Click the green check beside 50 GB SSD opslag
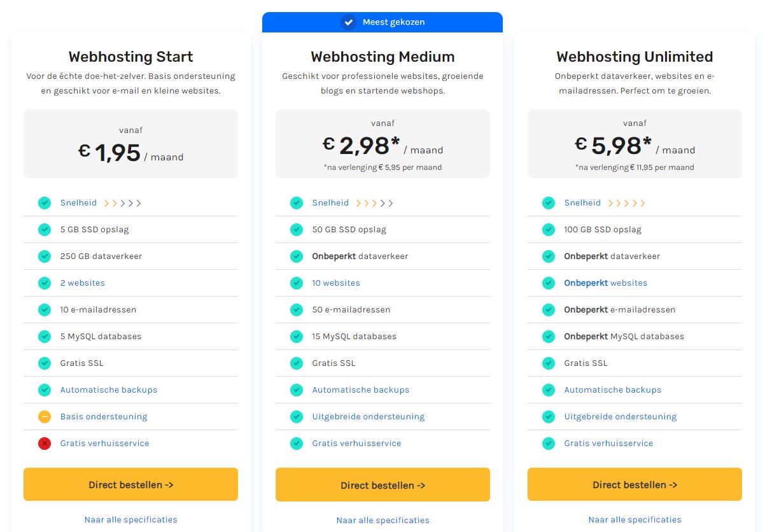This screenshot has width=779, height=532. (x=297, y=230)
